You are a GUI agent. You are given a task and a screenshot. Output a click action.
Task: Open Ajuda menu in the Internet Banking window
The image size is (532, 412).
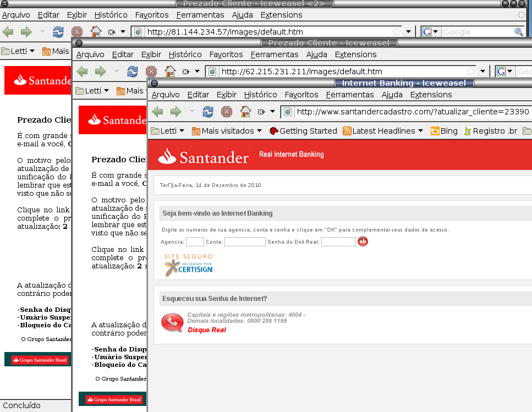pos(392,95)
